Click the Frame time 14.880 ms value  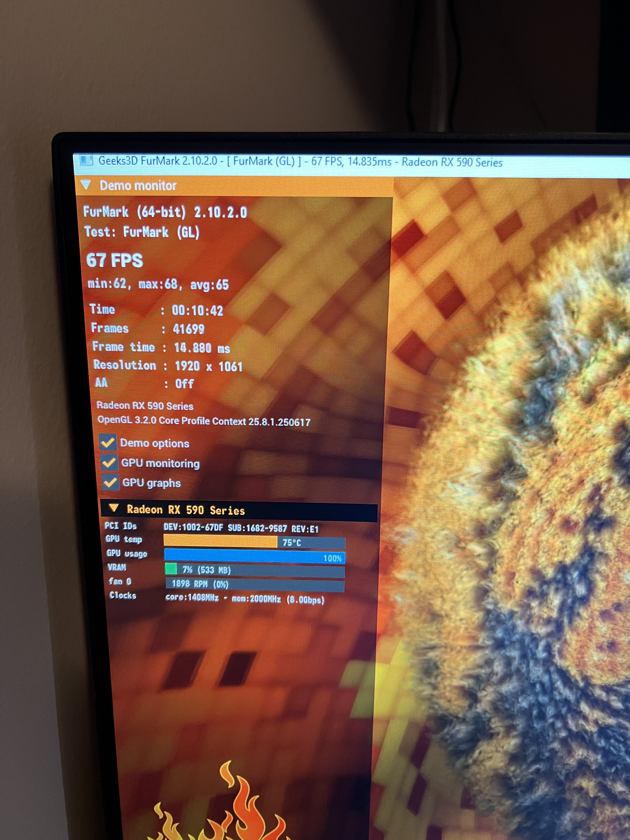(202, 348)
